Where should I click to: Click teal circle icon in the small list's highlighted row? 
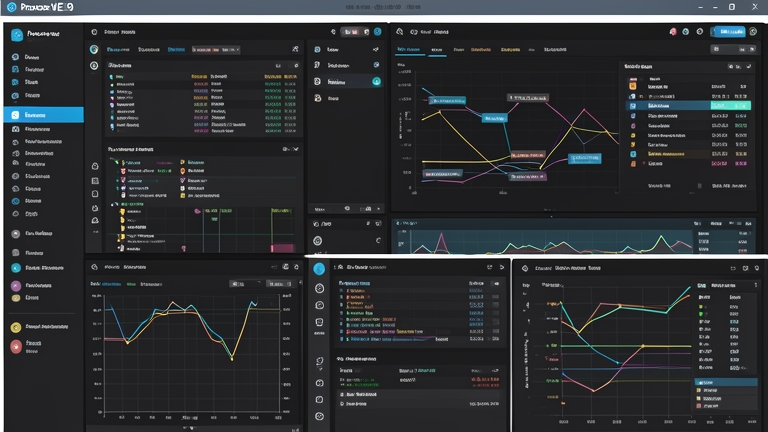click(x=376, y=81)
